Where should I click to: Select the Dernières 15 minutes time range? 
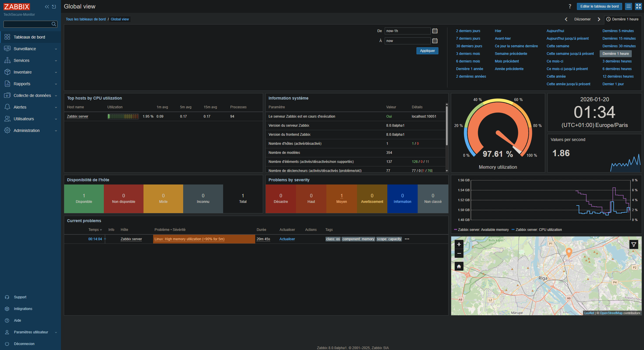(x=619, y=39)
